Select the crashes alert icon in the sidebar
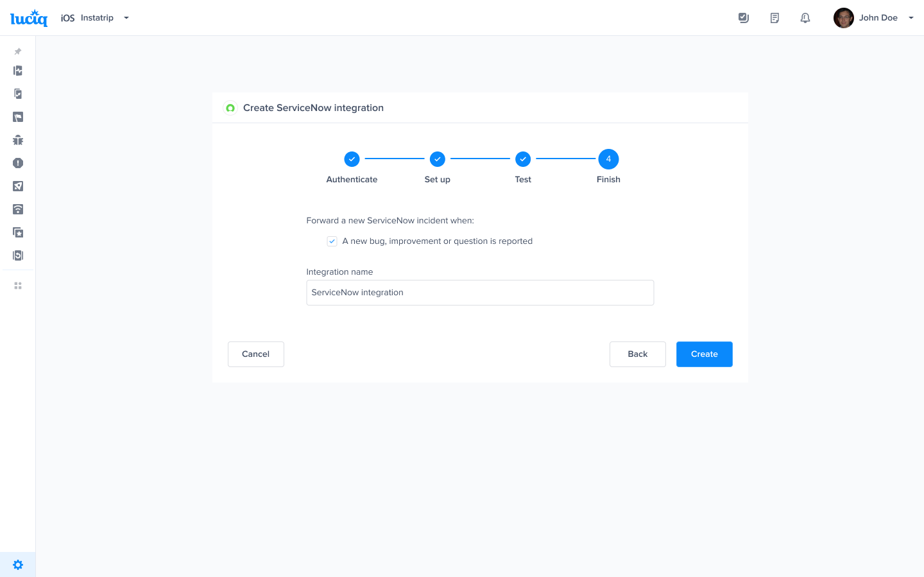The height and width of the screenshot is (577, 924). point(17,163)
